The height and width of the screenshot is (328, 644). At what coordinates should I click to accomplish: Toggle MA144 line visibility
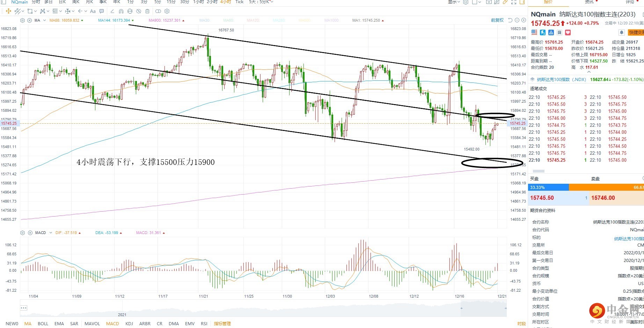116,20
